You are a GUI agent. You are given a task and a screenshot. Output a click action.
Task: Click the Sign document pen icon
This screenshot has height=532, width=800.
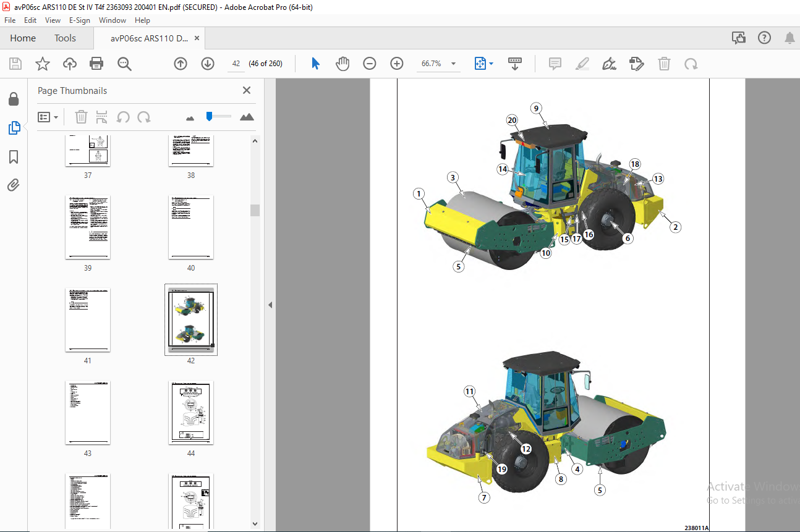tap(609, 64)
